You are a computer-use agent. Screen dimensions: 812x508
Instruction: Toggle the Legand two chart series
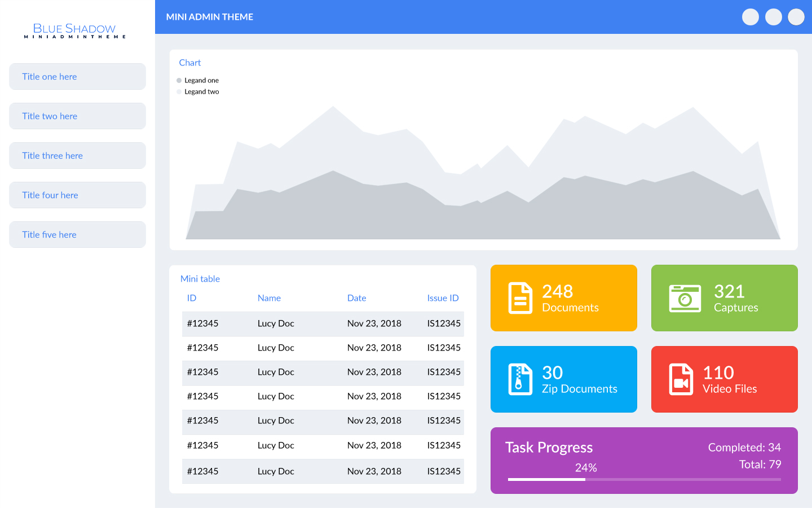198,91
